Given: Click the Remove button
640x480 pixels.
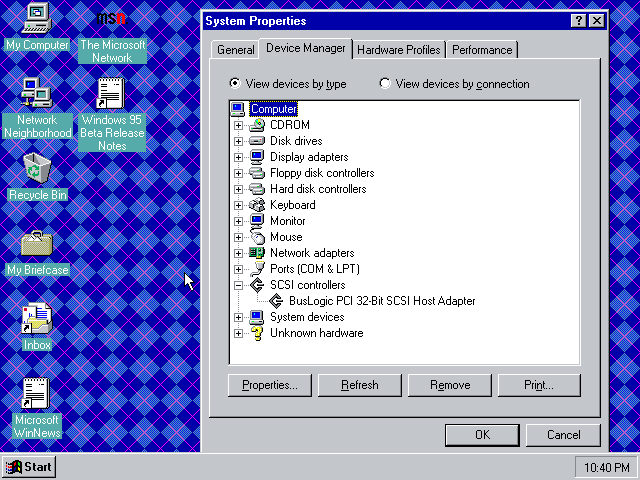Looking at the screenshot, I should pyautogui.click(x=450, y=385).
